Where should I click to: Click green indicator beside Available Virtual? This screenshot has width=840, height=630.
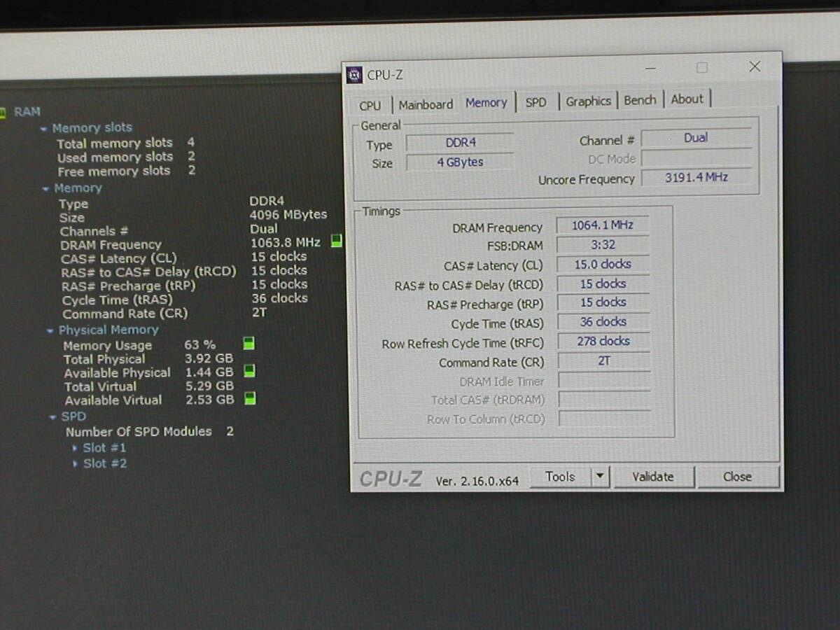coord(249,398)
